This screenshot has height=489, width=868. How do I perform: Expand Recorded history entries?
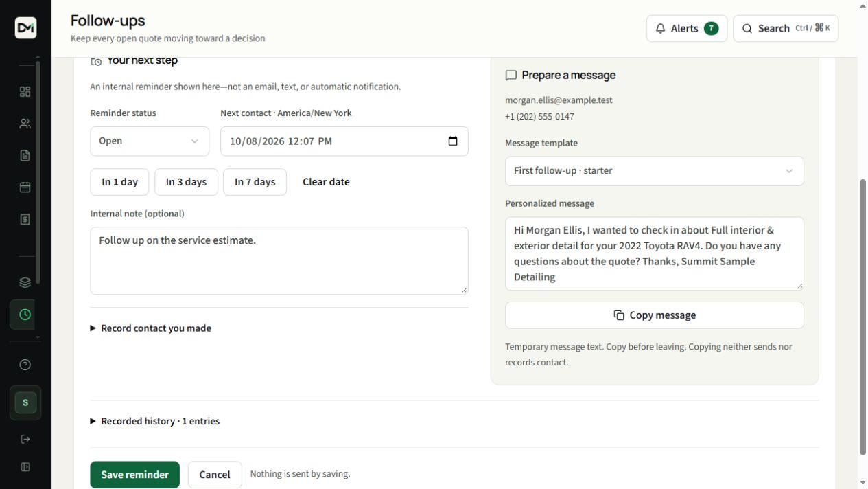pyautogui.click(x=155, y=421)
